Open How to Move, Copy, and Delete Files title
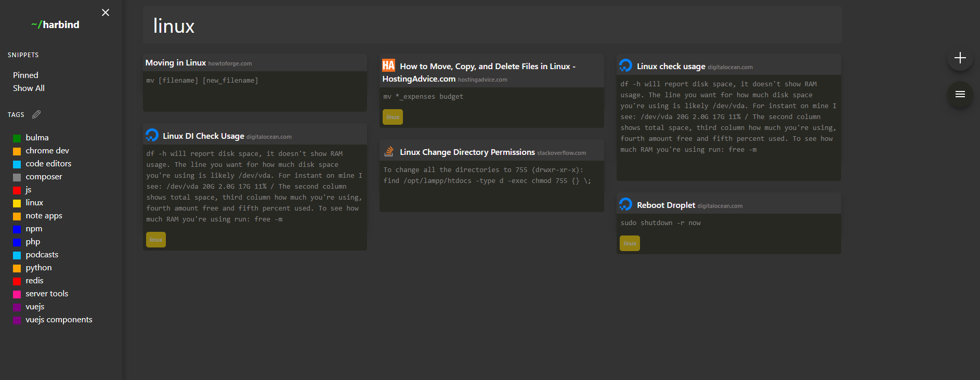Image resolution: width=980 pixels, height=380 pixels. 479,73
